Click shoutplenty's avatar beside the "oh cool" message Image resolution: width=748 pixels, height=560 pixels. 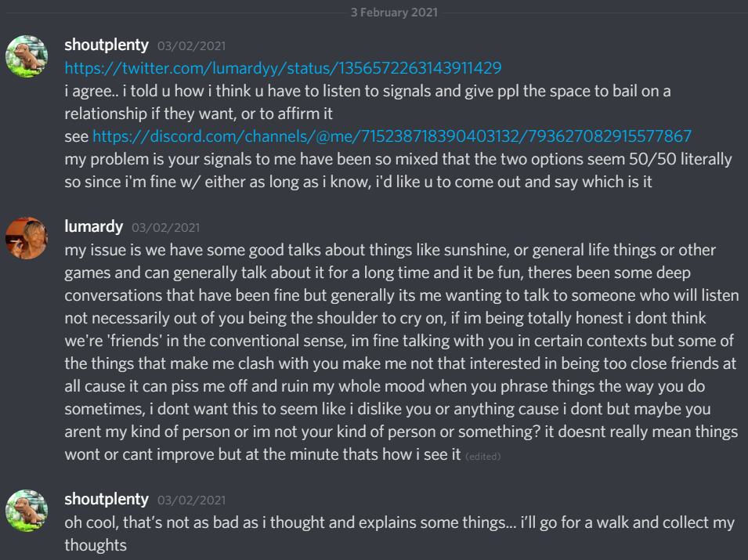coord(27,510)
